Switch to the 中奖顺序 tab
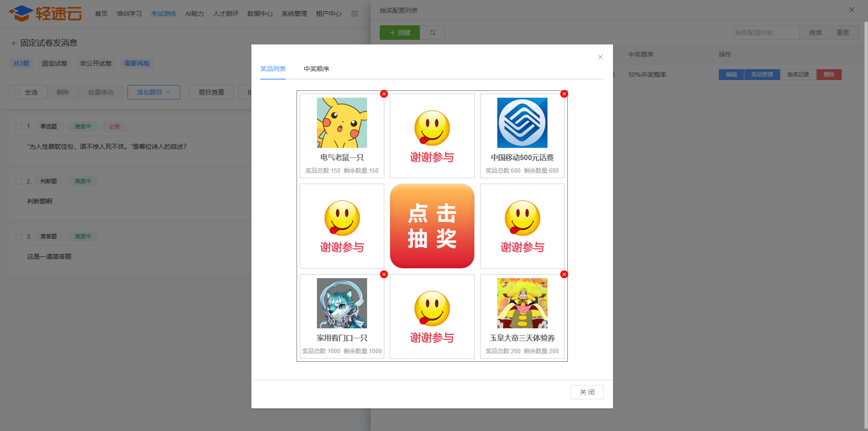 316,69
